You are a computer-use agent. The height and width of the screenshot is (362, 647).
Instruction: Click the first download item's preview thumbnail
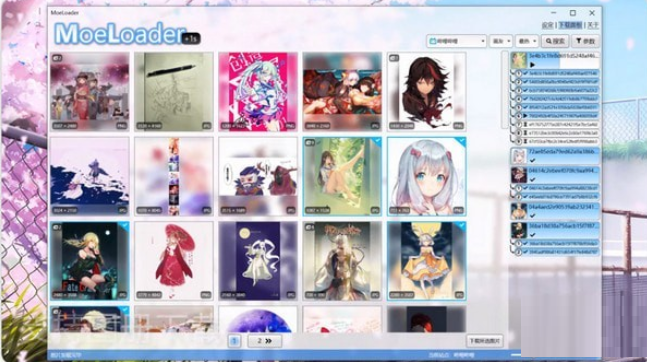click(x=519, y=60)
